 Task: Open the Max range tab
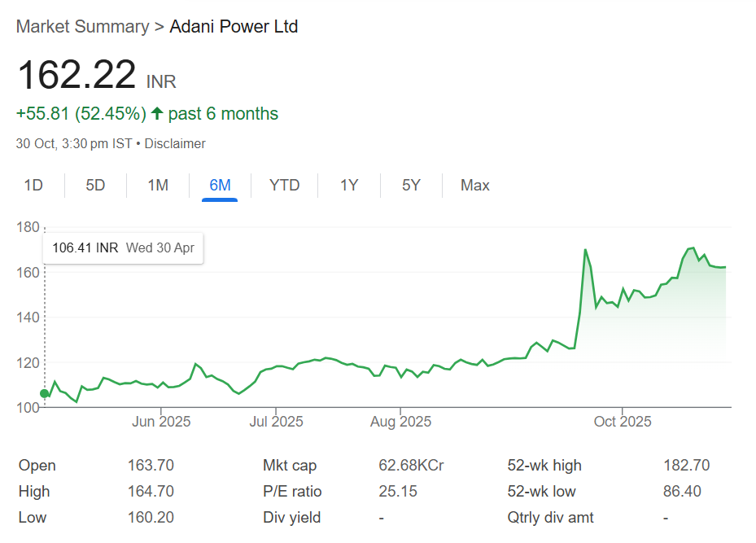point(475,186)
